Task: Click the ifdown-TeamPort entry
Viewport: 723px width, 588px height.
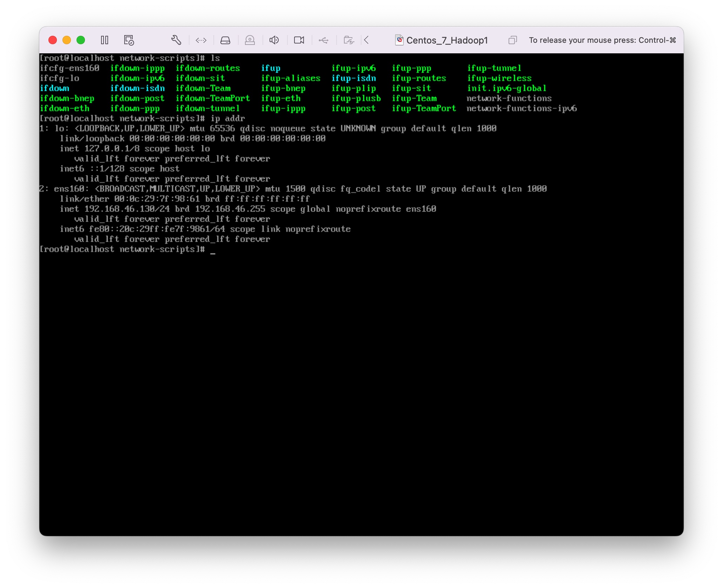Action: point(213,98)
